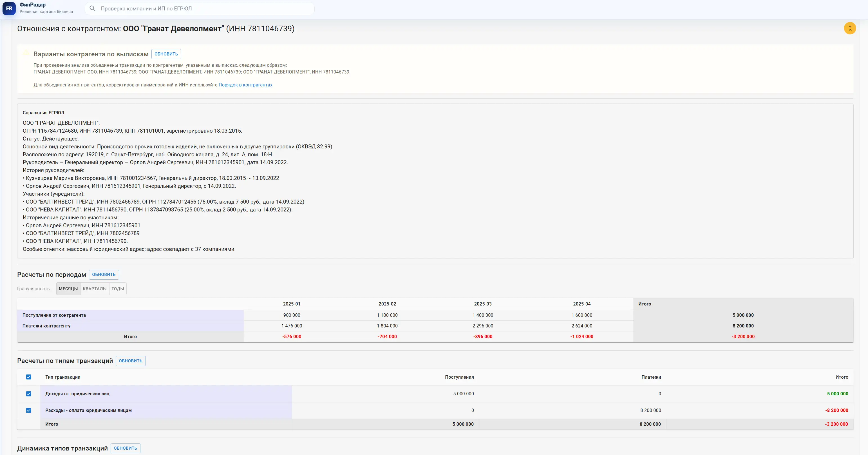Open the Порядок в контрагентах link

pyautogui.click(x=245, y=85)
